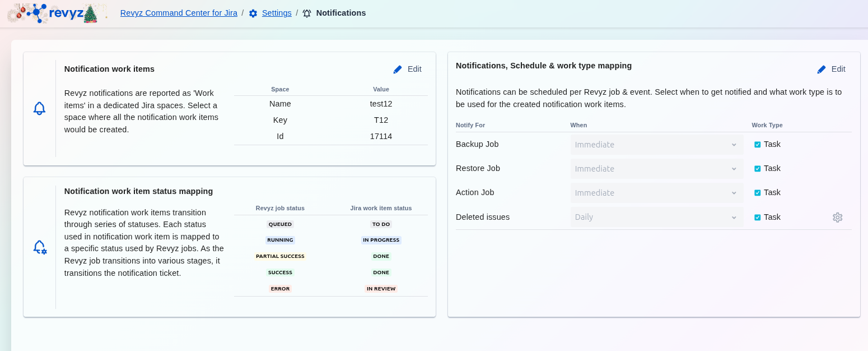Click pencil icon for Schedule & work type mapping

[x=822, y=70]
